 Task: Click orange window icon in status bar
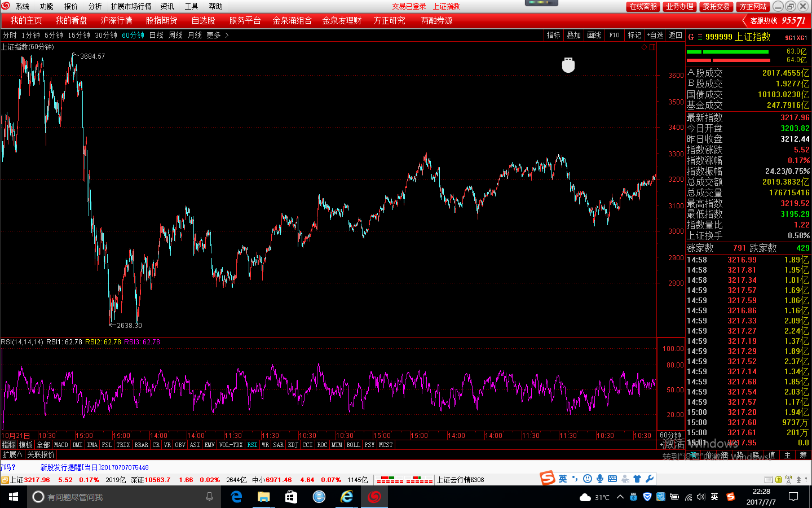tap(5, 480)
